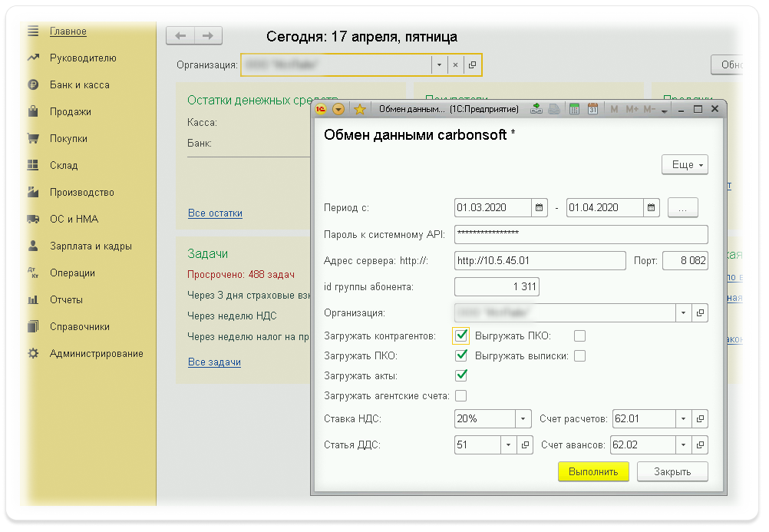Click the gear icon beside Администрирование

[x=33, y=353]
